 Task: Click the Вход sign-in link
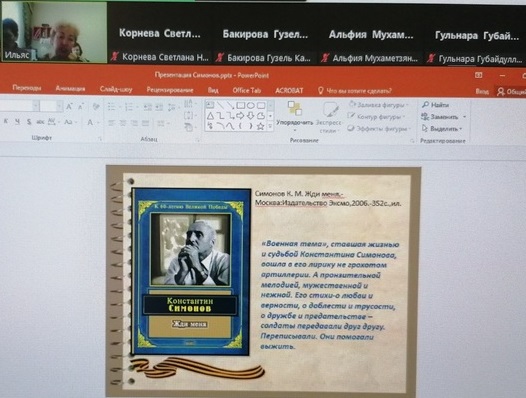pos(482,91)
